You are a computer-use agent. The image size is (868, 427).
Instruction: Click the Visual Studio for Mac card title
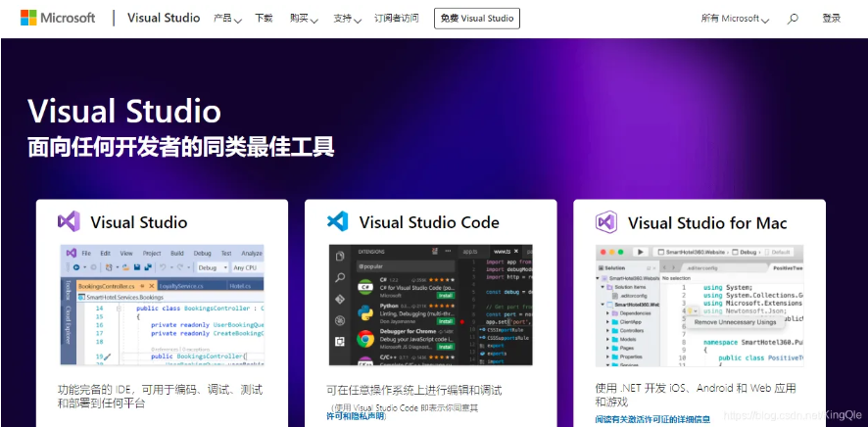(707, 223)
